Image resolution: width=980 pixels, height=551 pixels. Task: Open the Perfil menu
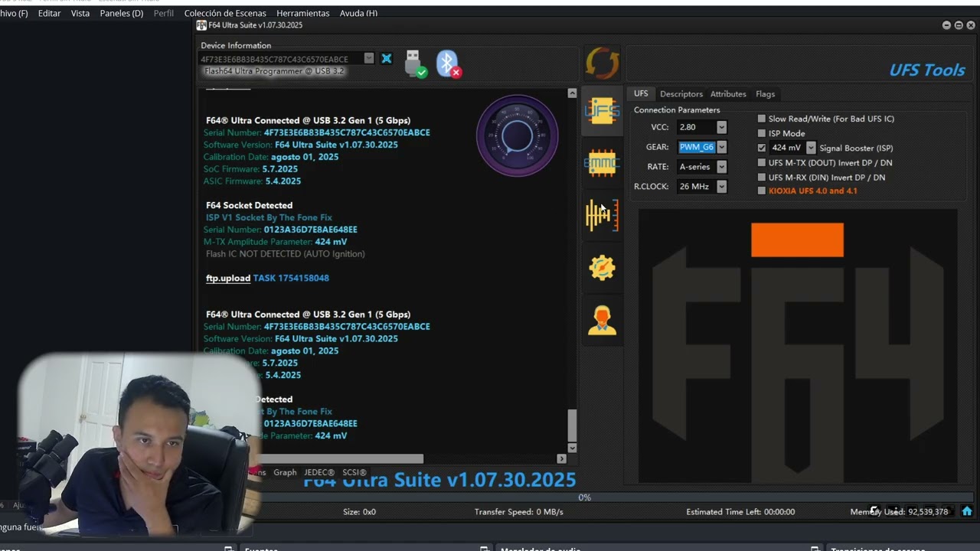tap(164, 13)
